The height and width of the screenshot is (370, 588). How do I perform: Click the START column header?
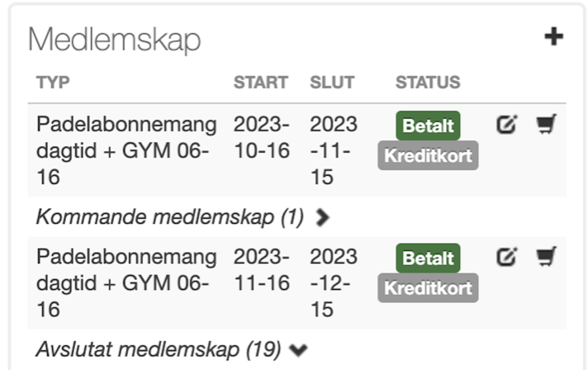(260, 83)
